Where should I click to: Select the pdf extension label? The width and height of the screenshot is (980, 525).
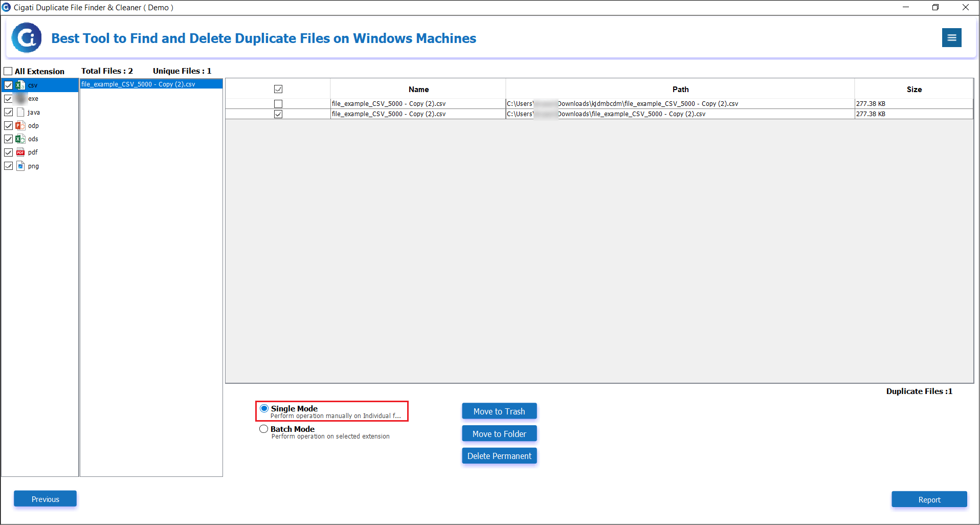point(33,152)
